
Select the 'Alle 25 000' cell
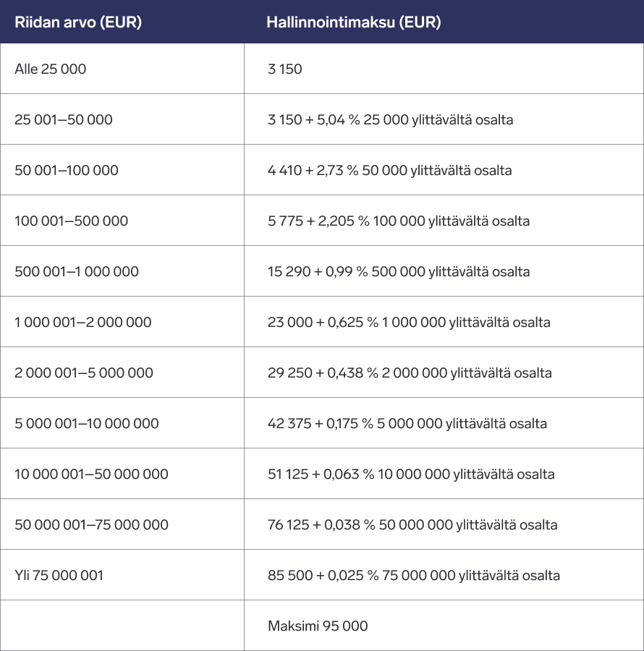coord(51,69)
